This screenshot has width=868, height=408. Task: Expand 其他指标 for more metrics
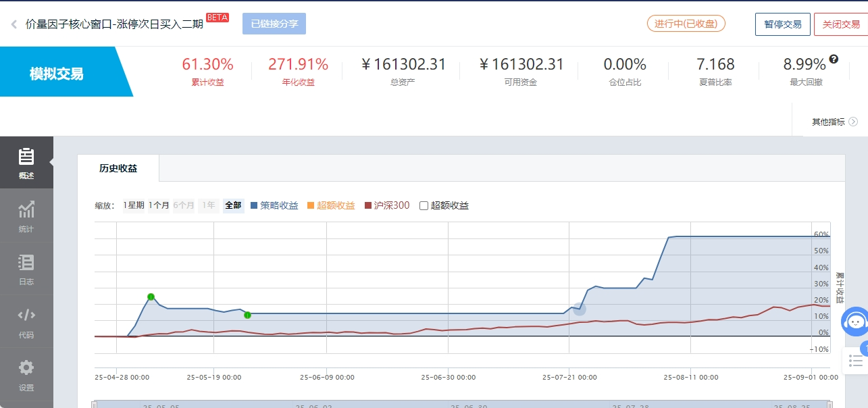834,122
